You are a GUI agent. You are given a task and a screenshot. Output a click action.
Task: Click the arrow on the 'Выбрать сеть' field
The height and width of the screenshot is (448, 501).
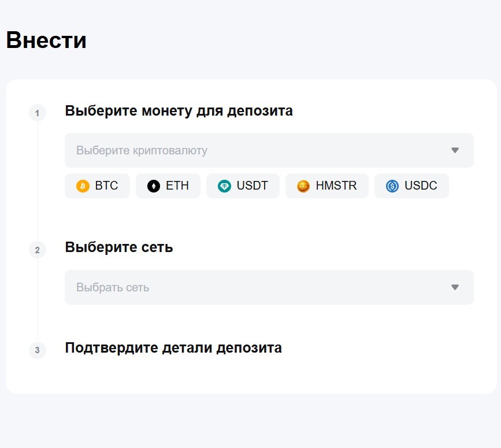click(x=455, y=287)
